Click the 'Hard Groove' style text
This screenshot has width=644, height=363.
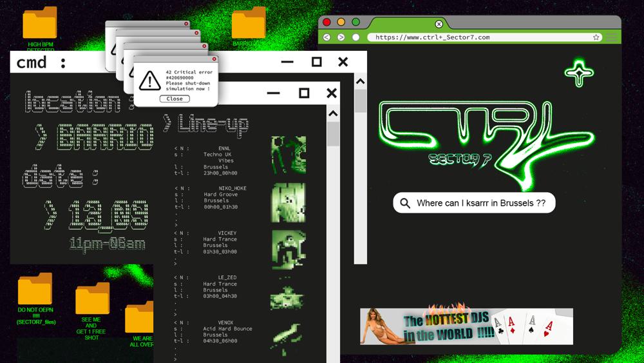click(x=220, y=195)
